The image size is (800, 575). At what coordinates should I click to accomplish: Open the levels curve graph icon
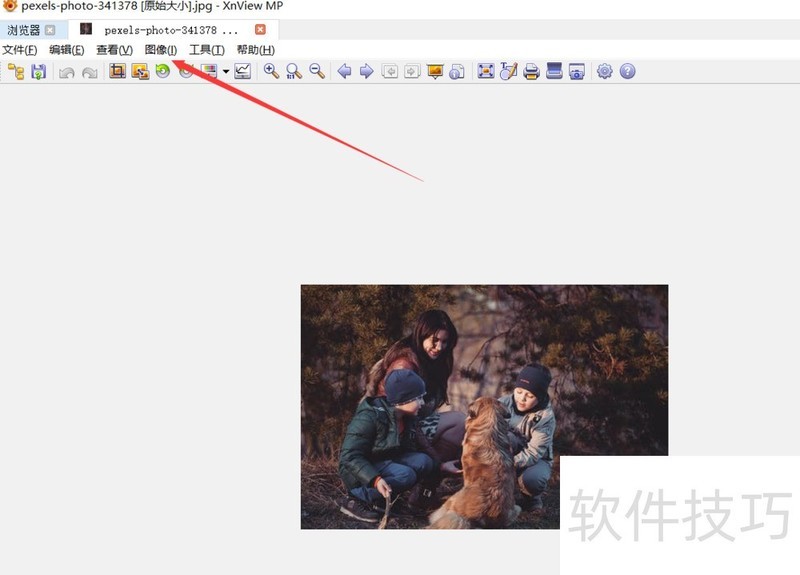[x=243, y=71]
